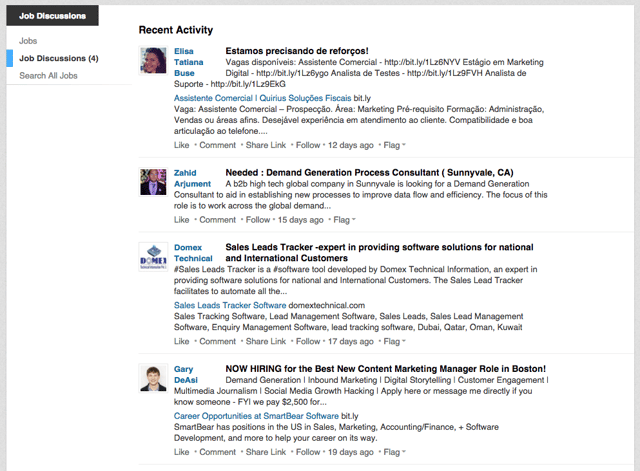Viewport: 640px width, 471px height.
Task: Comment on the Demand Generation Consultant post
Action: tap(218, 220)
